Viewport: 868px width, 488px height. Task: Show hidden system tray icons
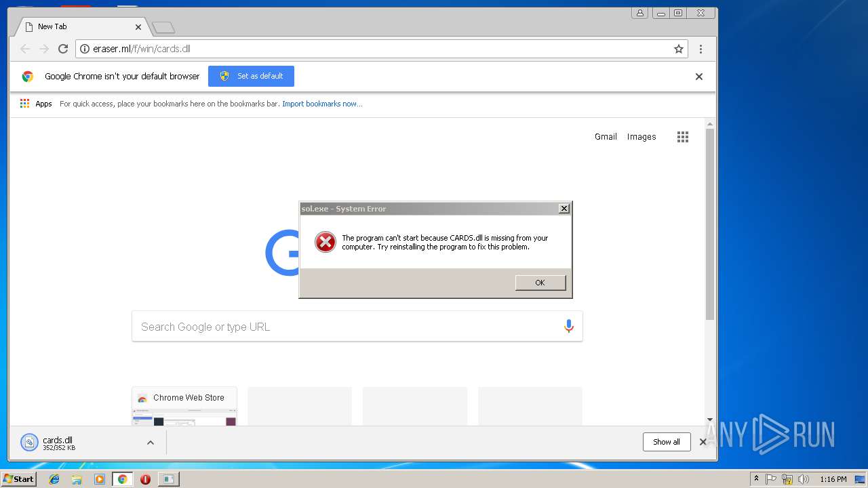(x=757, y=479)
